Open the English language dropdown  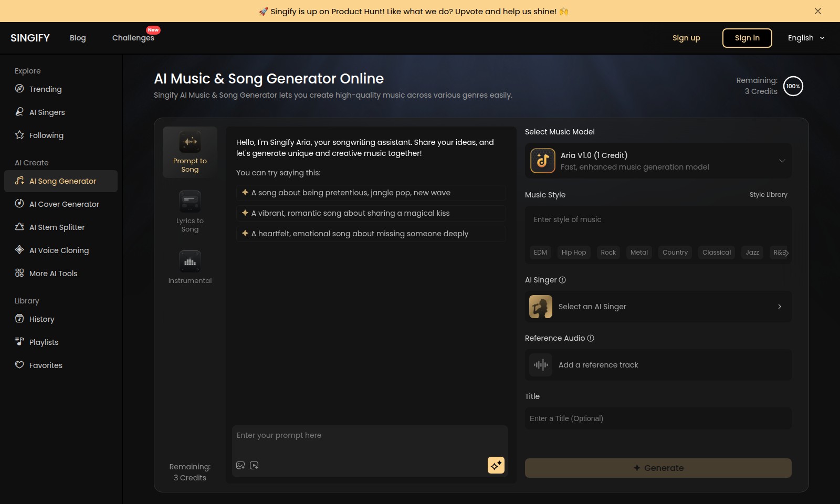click(806, 38)
